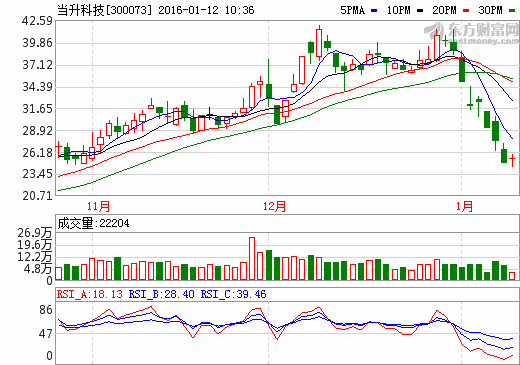Click the 42.59 price axis label
Image resolution: width=520 pixels, height=365 pixels.
[x=37, y=21]
